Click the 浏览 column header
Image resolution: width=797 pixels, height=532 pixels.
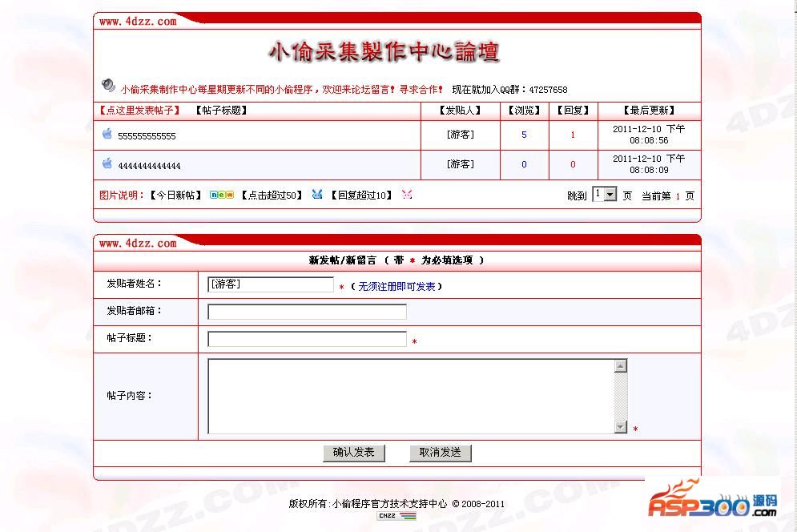click(524, 111)
